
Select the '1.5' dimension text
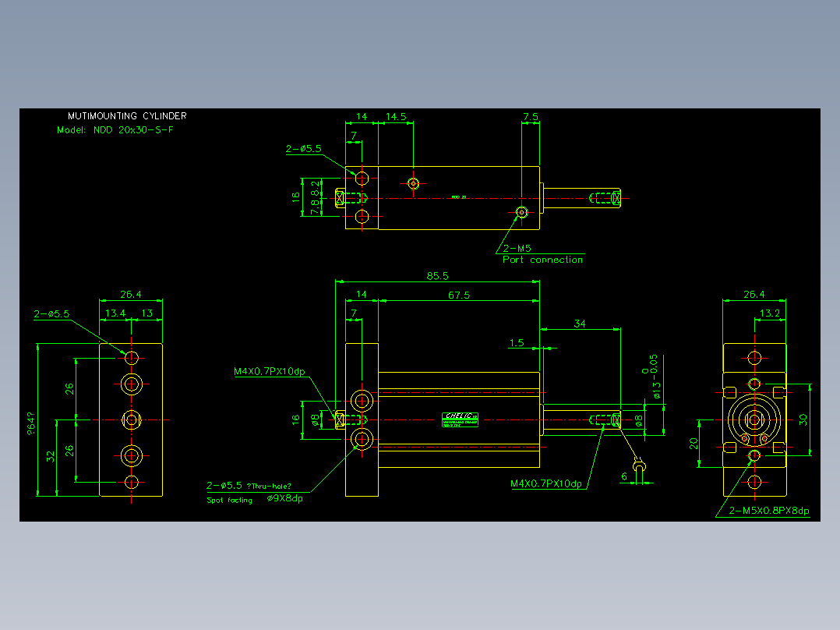click(517, 342)
